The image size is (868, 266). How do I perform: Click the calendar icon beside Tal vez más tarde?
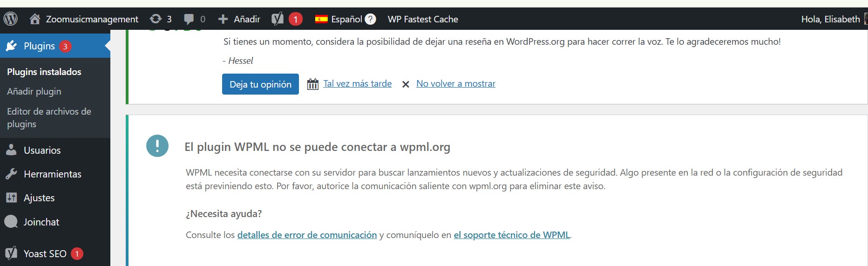coord(313,84)
